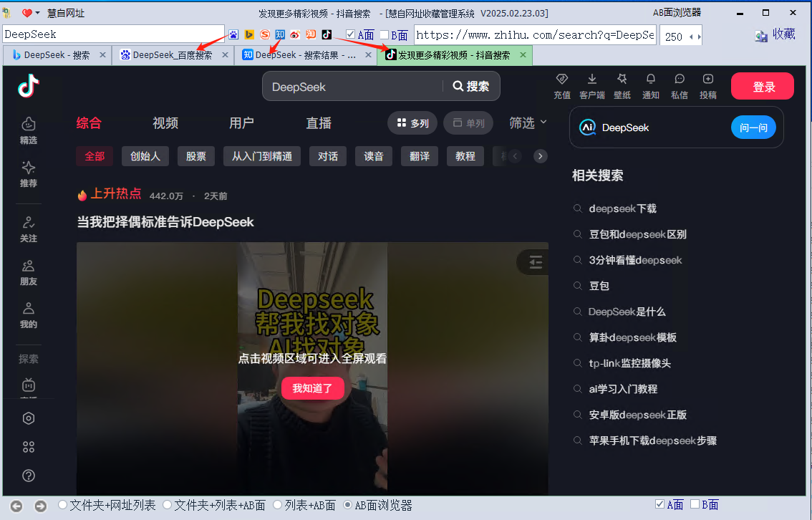Switch to 多列 multi-column layout
The height and width of the screenshot is (520, 812).
(412, 123)
